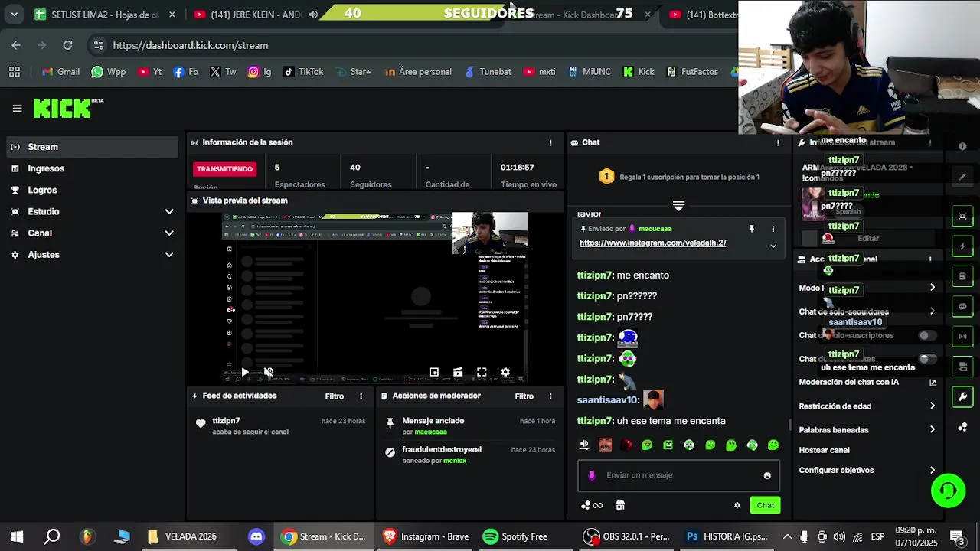This screenshot has width=980, height=551.
Task: Open Información de la sesión three-dot menu
Action: click(550, 142)
